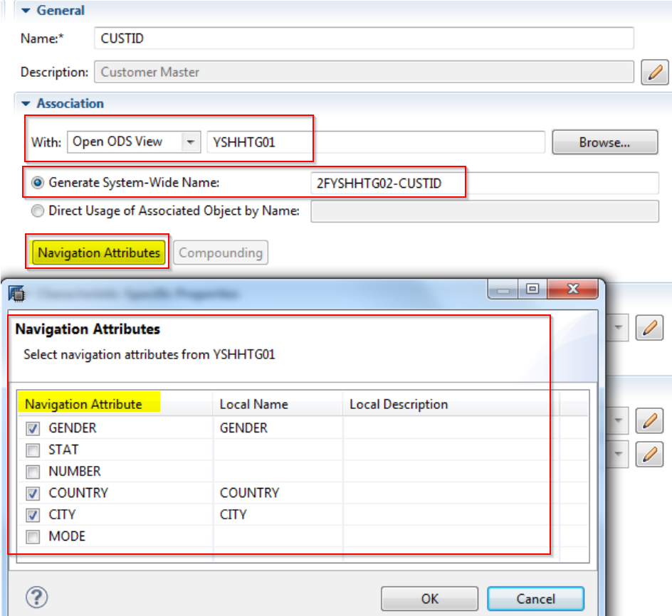Confirm the dialog with OK
This screenshot has height=616, width=672.
point(429,598)
